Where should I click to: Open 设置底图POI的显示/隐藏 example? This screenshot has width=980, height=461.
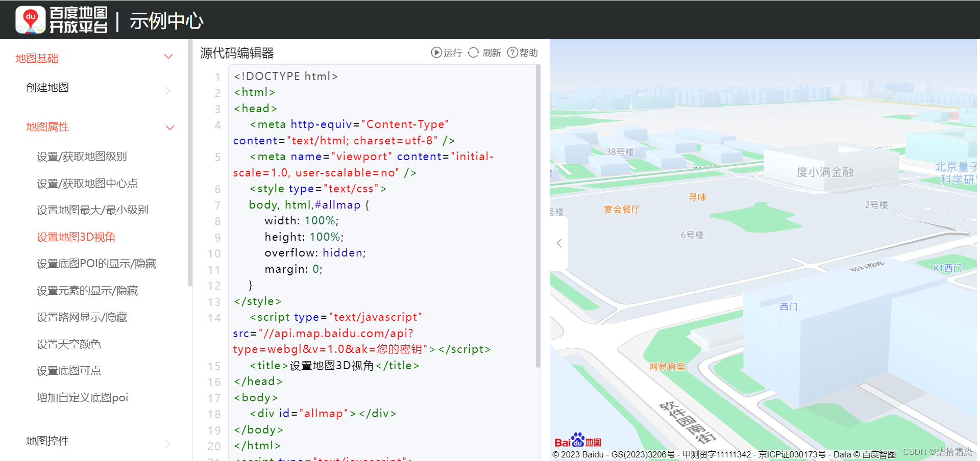coord(96,264)
